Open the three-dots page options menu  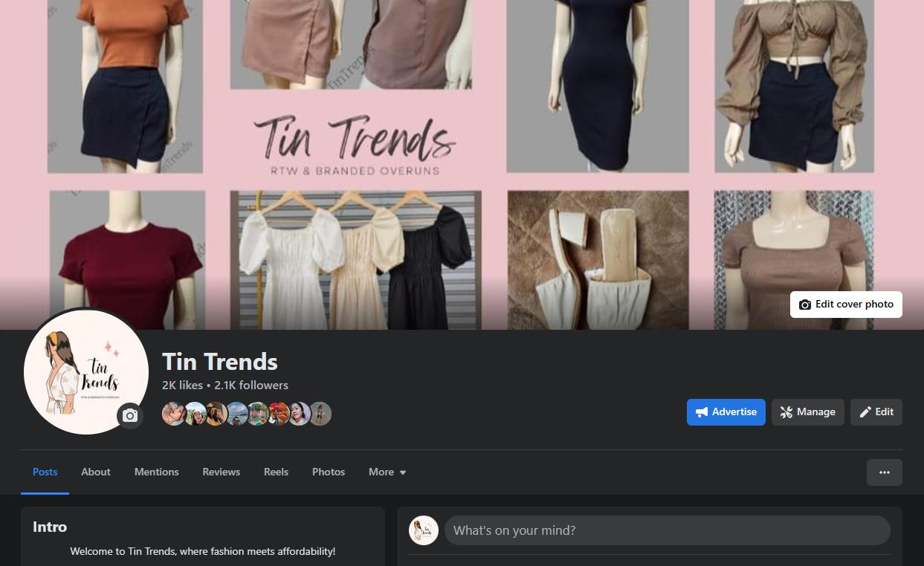[885, 472]
